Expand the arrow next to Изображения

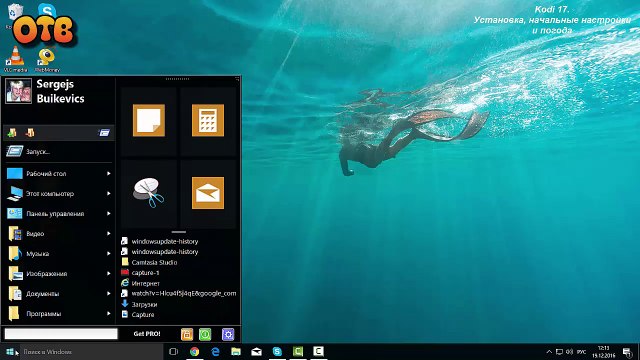[x=109, y=273]
